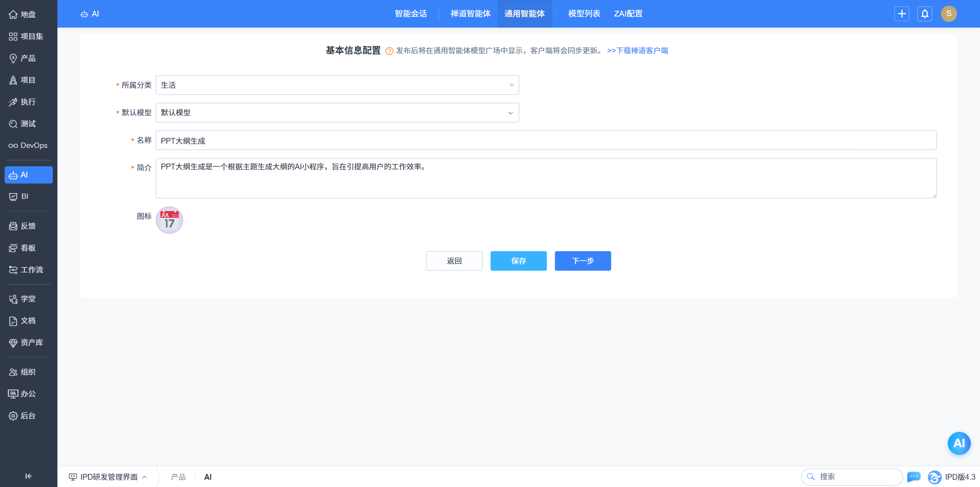Click into the 名称 name field
This screenshot has height=487, width=980.
[x=546, y=140]
